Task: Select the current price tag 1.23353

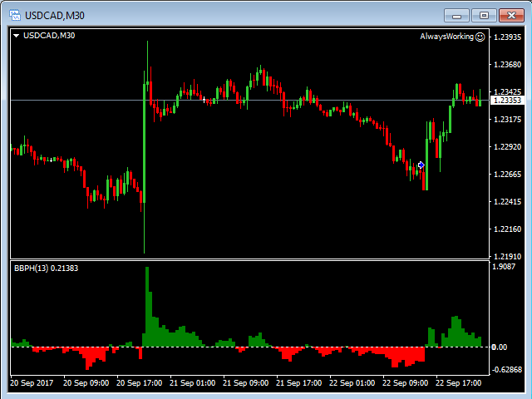Action: click(x=507, y=101)
